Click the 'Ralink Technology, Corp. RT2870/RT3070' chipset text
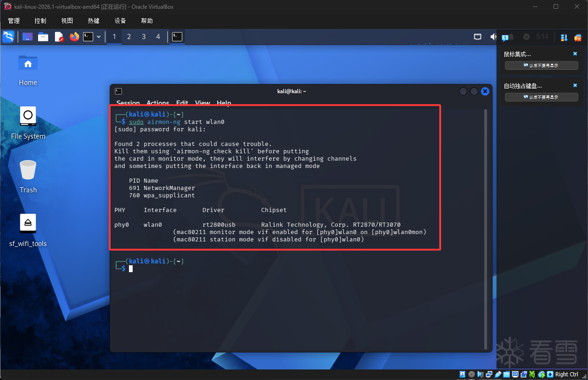This screenshot has height=380, width=588. click(x=331, y=225)
